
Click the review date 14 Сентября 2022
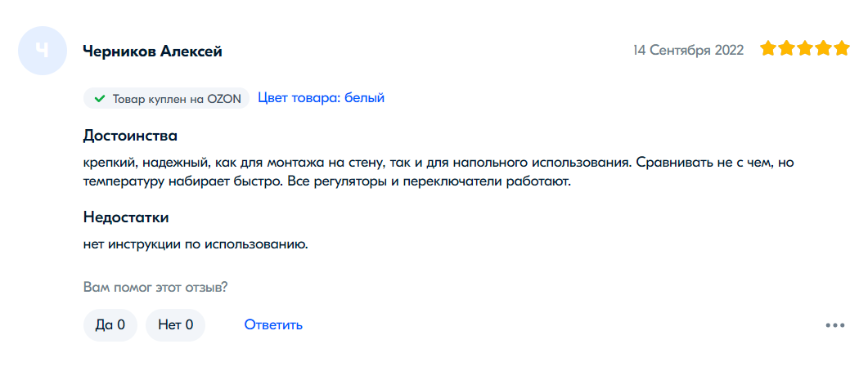(688, 50)
